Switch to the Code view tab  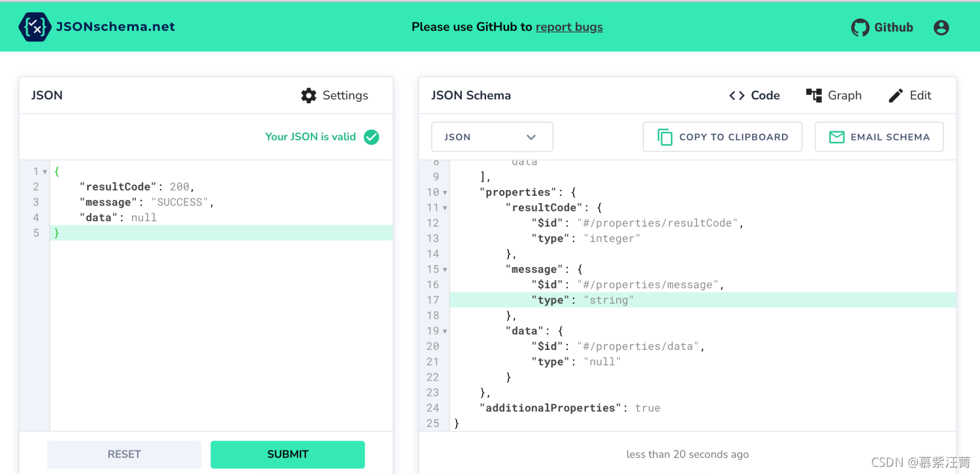(x=755, y=95)
